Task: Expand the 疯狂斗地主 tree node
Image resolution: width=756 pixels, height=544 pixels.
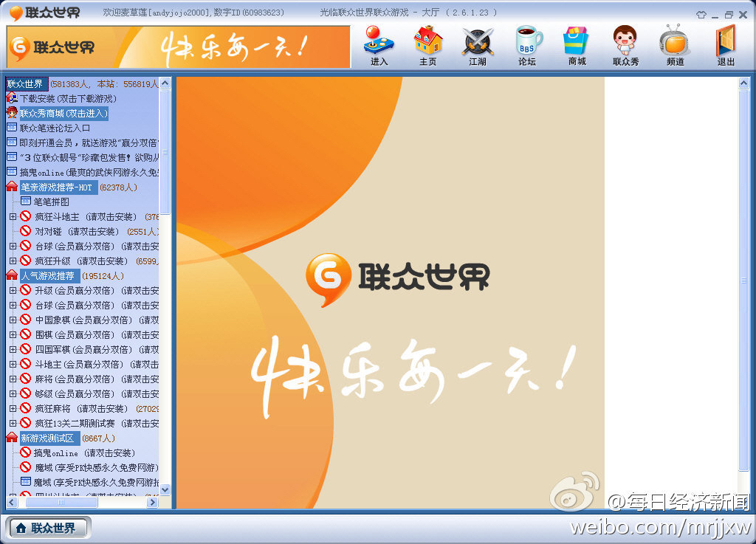Action: tap(13, 217)
